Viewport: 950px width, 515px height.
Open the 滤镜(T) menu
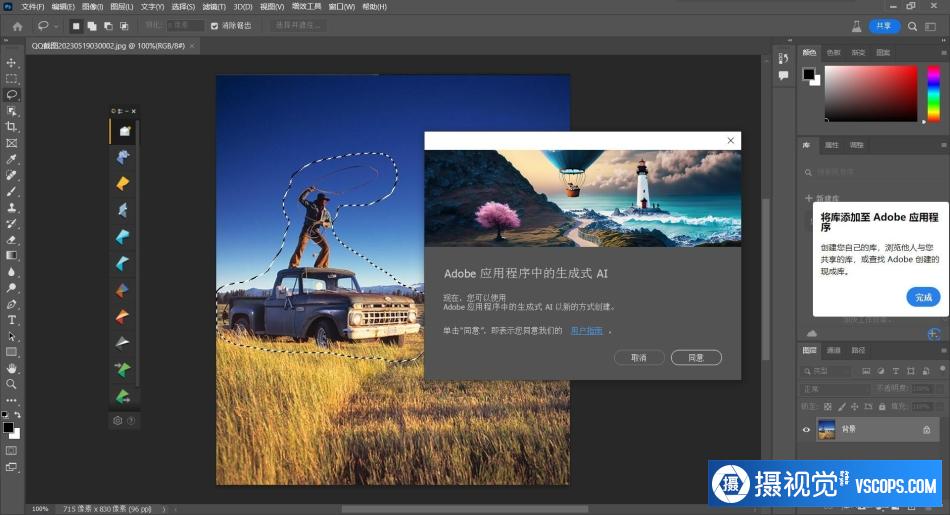coord(214,7)
